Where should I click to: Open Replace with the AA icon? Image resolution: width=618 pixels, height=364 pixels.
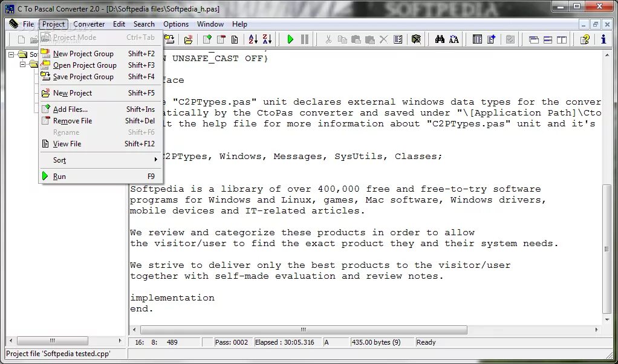pyautogui.click(x=454, y=39)
